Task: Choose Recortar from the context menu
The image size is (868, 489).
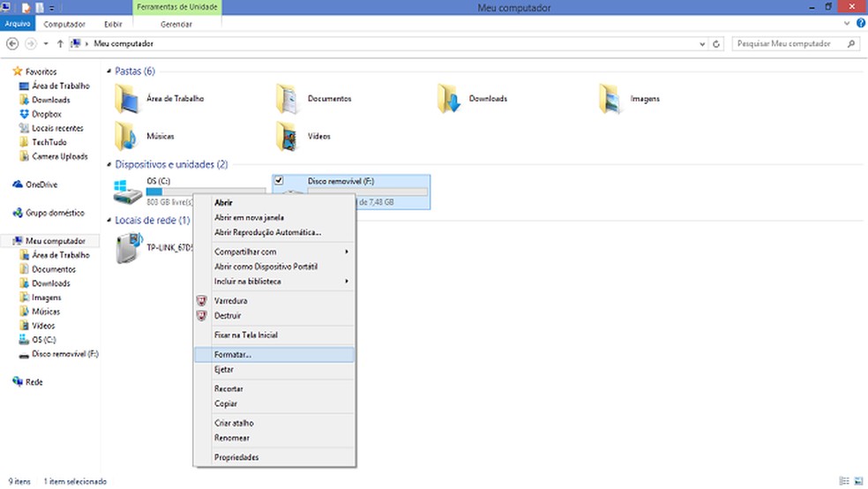Action: point(274,388)
